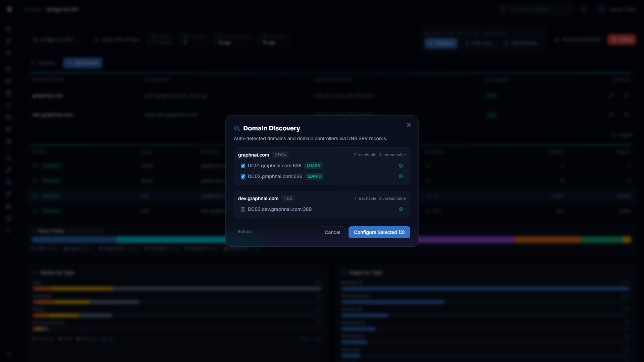Click the notification icon right of the search bar
The height and width of the screenshot is (362, 644).
point(584,9)
